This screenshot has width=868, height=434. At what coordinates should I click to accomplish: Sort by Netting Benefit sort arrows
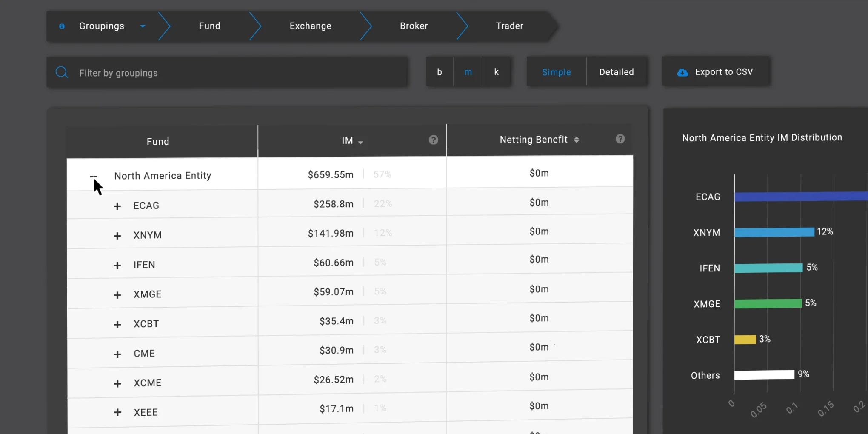pos(577,140)
